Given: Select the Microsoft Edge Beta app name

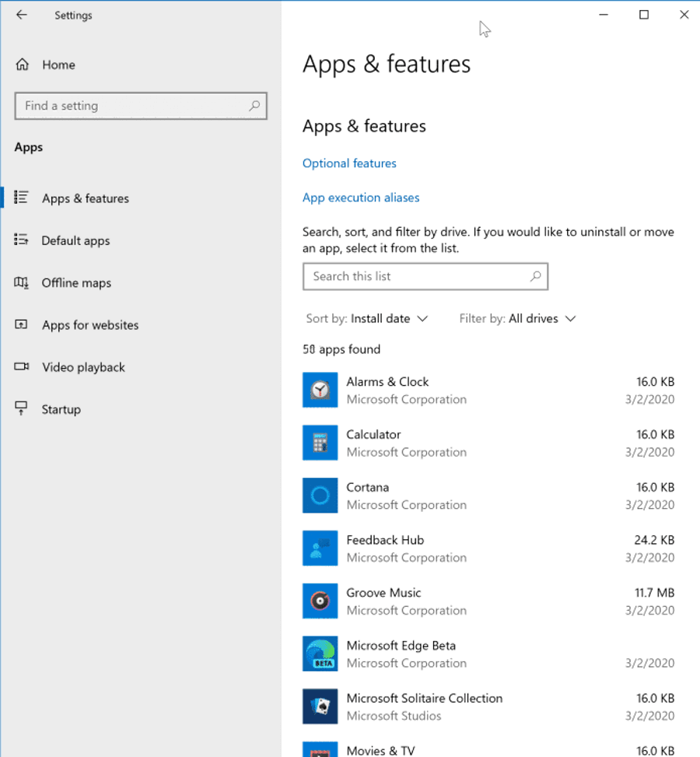Looking at the screenshot, I should (401, 646).
